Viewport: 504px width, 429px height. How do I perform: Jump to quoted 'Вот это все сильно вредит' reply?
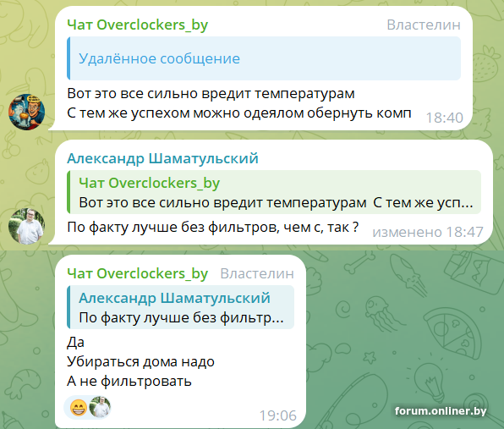point(274,192)
